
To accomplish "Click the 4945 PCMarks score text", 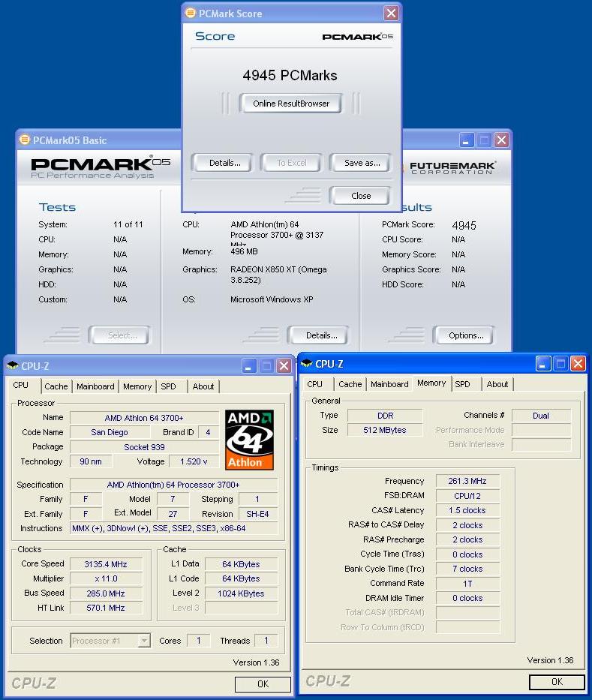I will coord(290,75).
